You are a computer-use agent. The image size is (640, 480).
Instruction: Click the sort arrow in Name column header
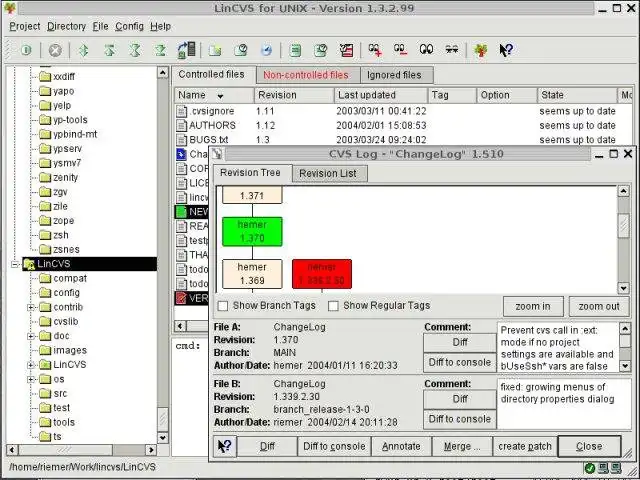click(220, 96)
